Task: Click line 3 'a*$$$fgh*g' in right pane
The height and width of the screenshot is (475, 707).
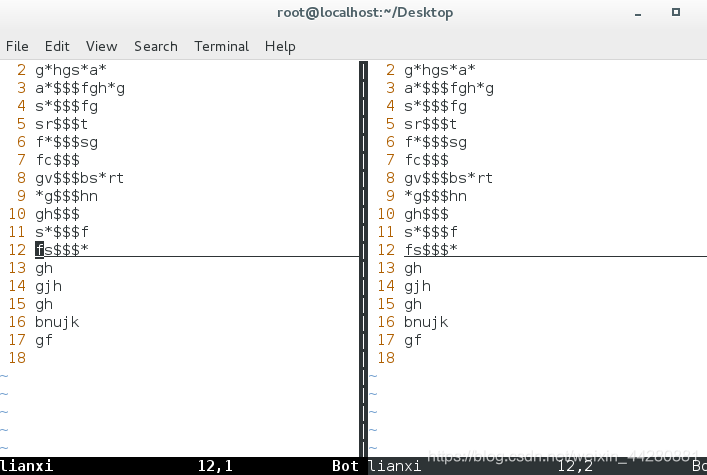Action: click(x=449, y=88)
